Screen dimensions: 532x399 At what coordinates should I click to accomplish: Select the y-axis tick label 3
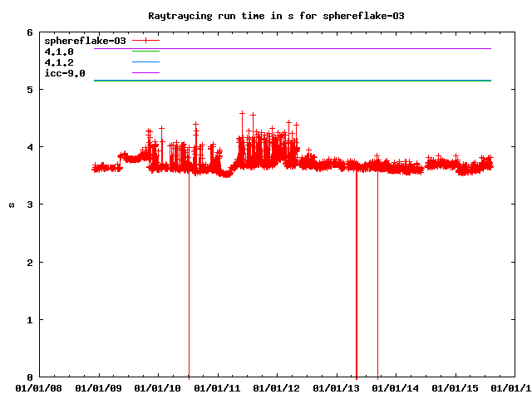pos(30,204)
